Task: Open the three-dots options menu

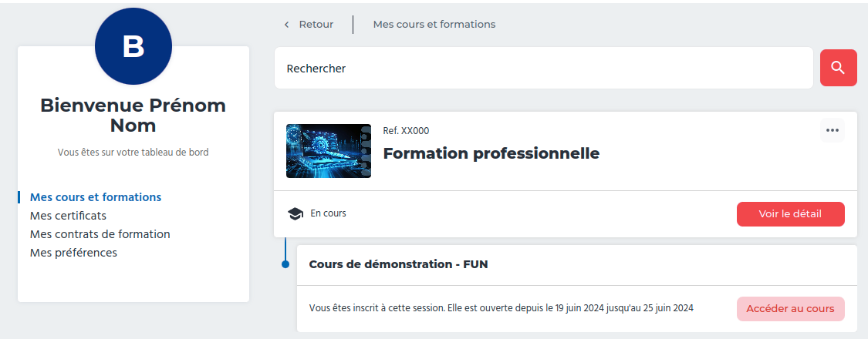Action: 832,130
